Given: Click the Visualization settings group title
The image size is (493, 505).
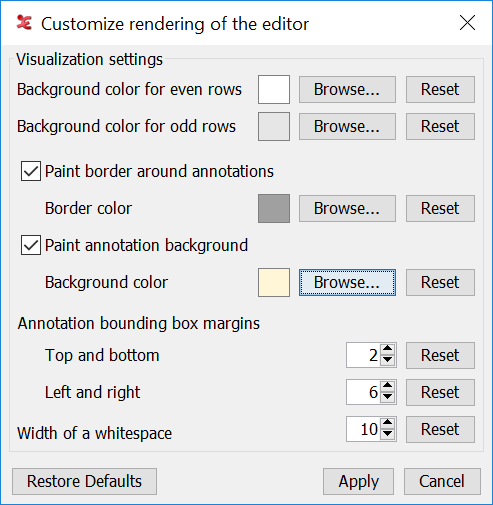Looking at the screenshot, I should [x=90, y=60].
